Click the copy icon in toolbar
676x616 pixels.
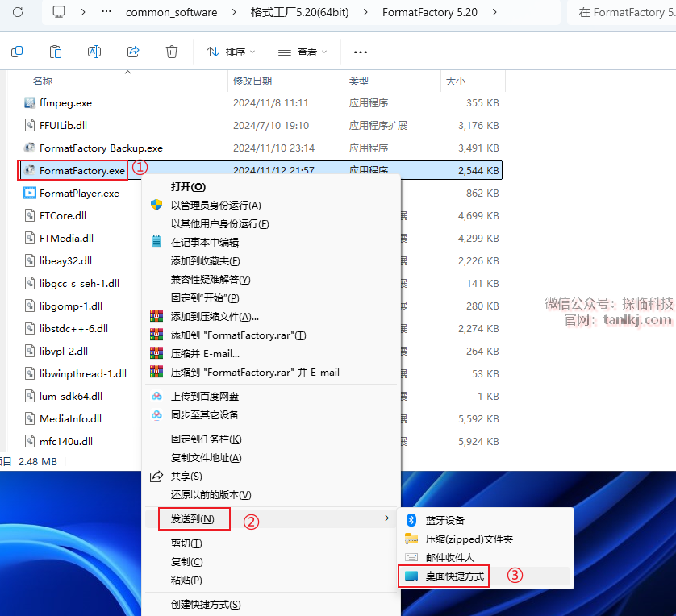(17, 52)
